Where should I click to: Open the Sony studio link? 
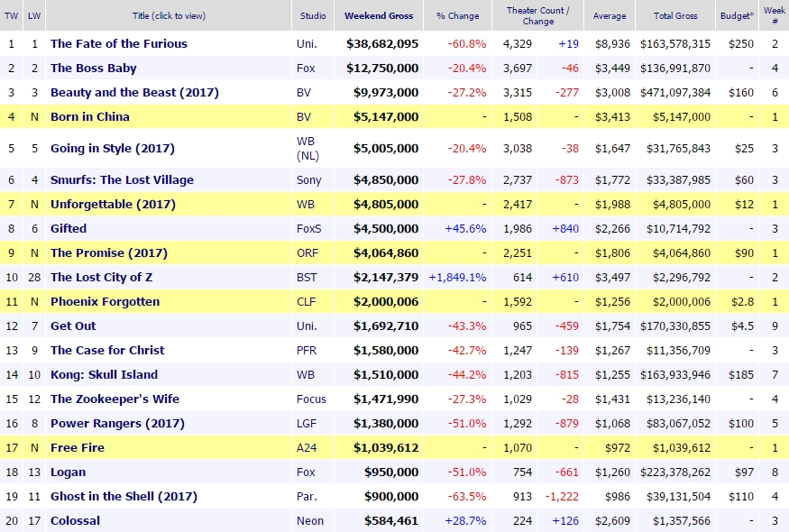[309, 179]
